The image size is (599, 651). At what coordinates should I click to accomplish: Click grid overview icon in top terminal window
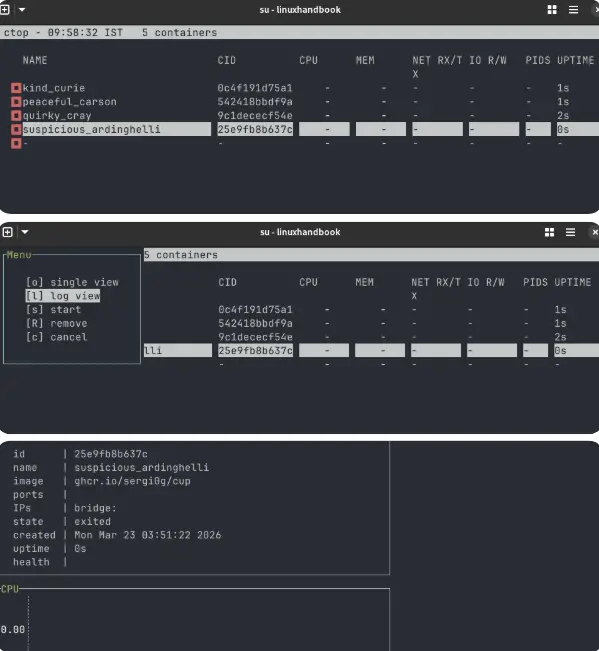552,10
